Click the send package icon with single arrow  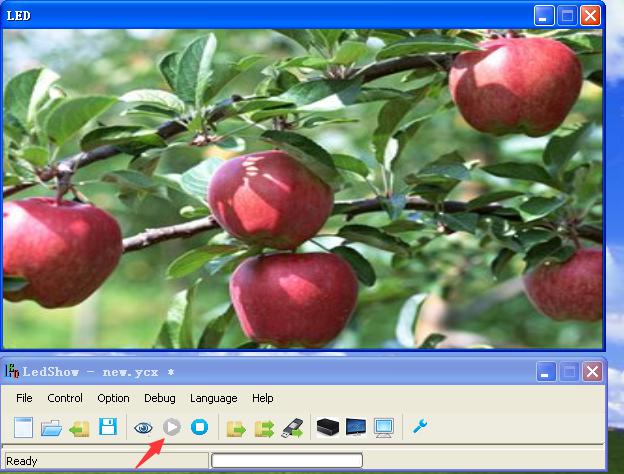(x=236, y=429)
